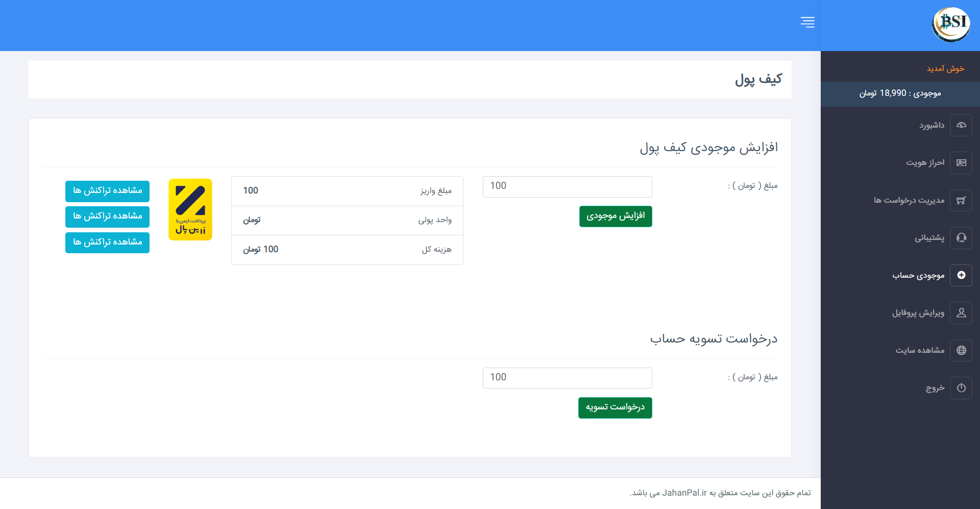Click the افزایش موجودی کیف پول heading
Screen dimensions: 980x509
709,148
